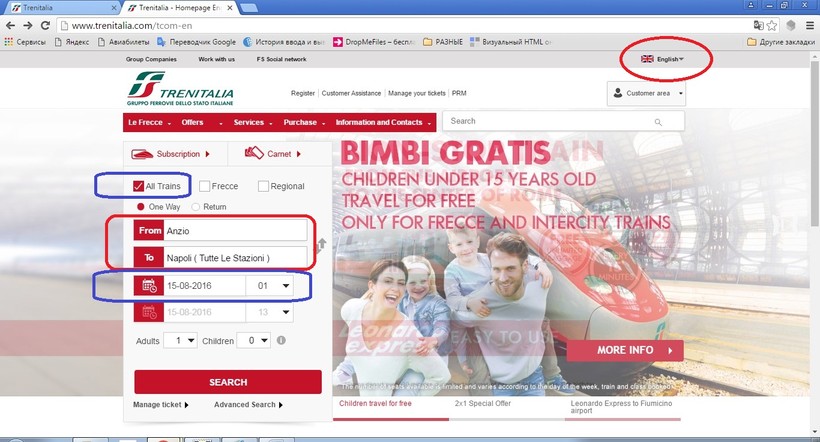Click the swap stations arrows icon
This screenshot has width=820, height=442.
click(322, 244)
